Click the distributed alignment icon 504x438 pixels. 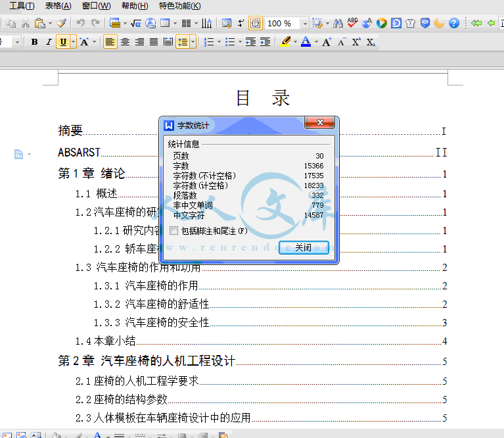[168, 42]
